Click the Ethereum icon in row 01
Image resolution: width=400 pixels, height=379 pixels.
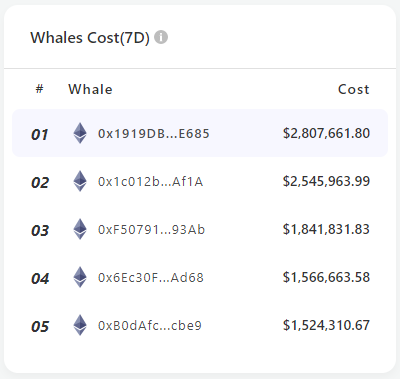pos(80,133)
